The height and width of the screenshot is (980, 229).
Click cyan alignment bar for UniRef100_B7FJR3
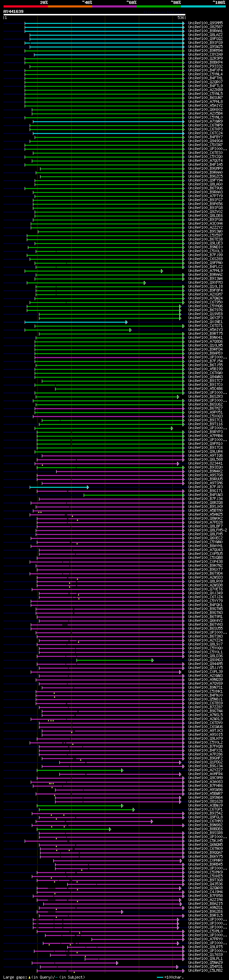pyautogui.click(x=59, y=487)
